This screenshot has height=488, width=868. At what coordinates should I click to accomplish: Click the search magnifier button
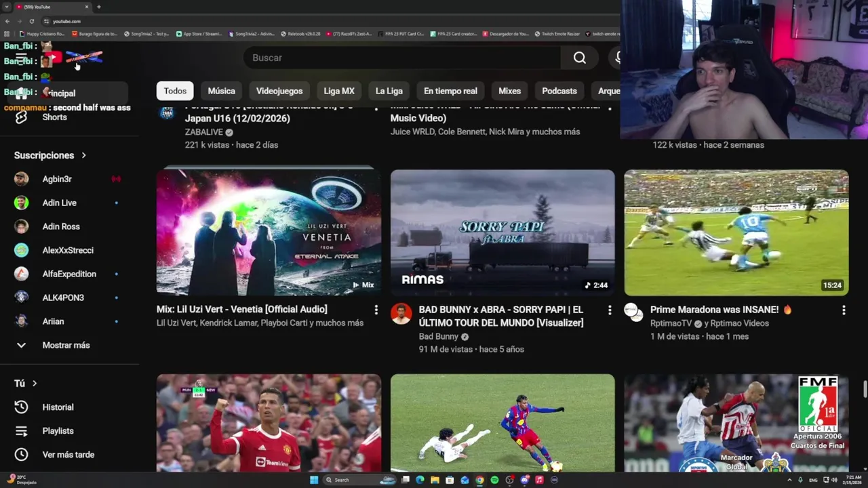click(x=580, y=58)
